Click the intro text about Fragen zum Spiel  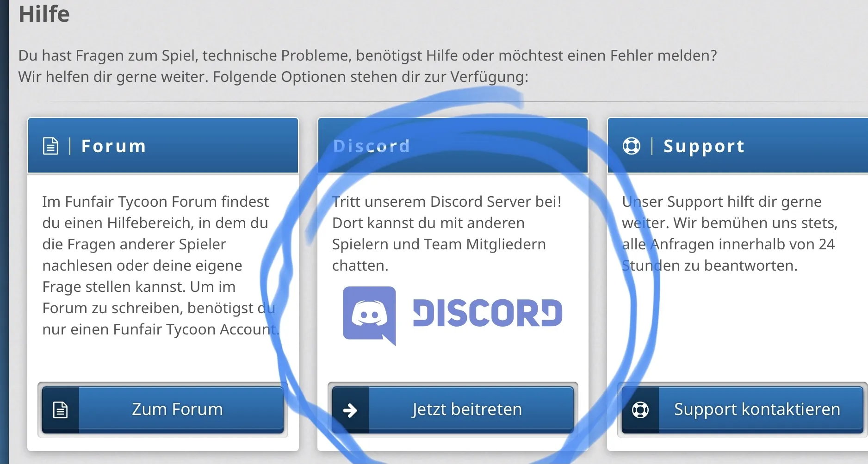click(x=367, y=56)
